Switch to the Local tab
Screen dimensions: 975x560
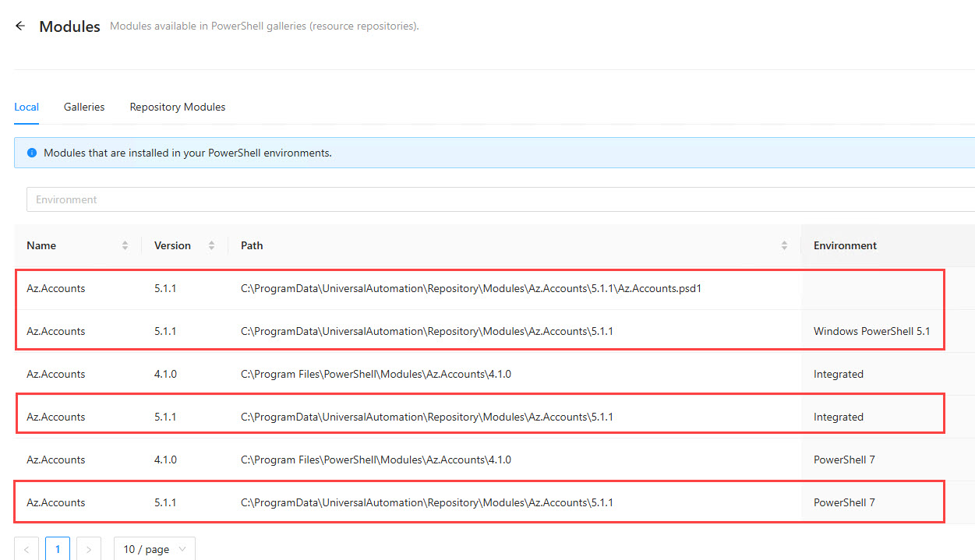coord(26,107)
